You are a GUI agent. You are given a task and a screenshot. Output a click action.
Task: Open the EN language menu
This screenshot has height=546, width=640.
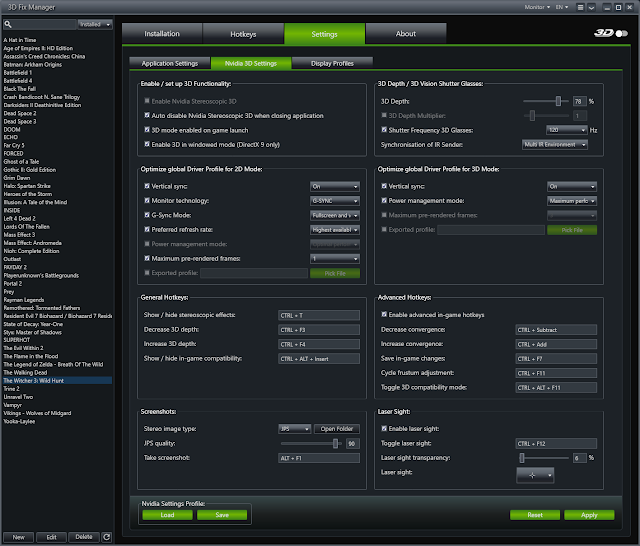coord(562,7)
